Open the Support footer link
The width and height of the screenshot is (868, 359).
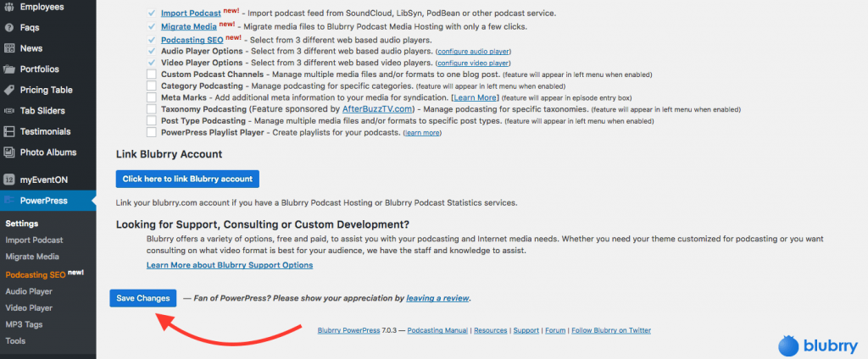(x=526, y=330)
